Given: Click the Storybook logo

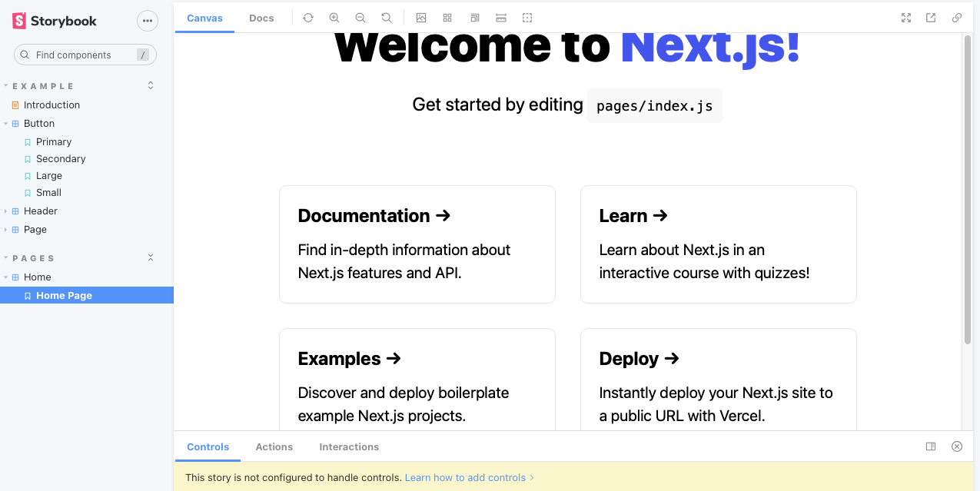Looking at the screenshot, I should [55, 21].
